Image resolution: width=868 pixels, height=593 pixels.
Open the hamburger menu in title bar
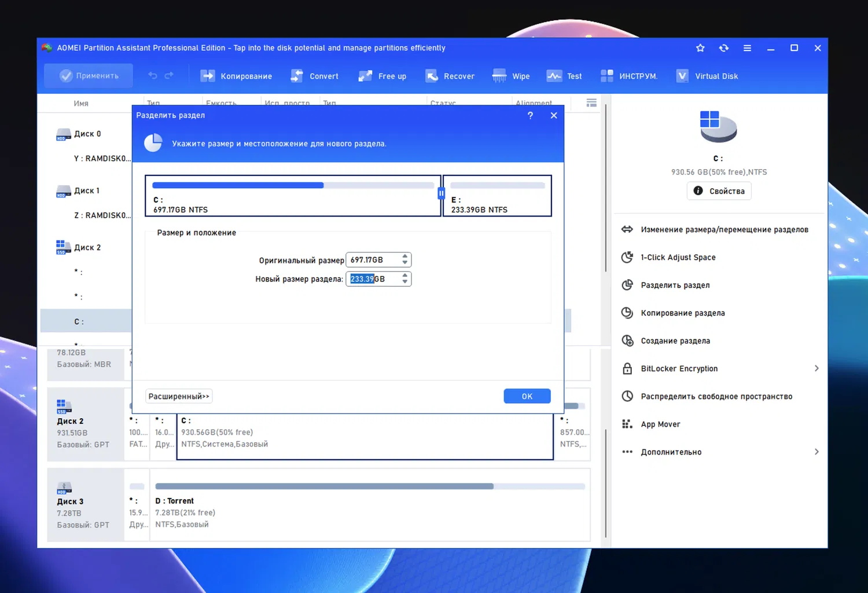click(x=747, y=48)
